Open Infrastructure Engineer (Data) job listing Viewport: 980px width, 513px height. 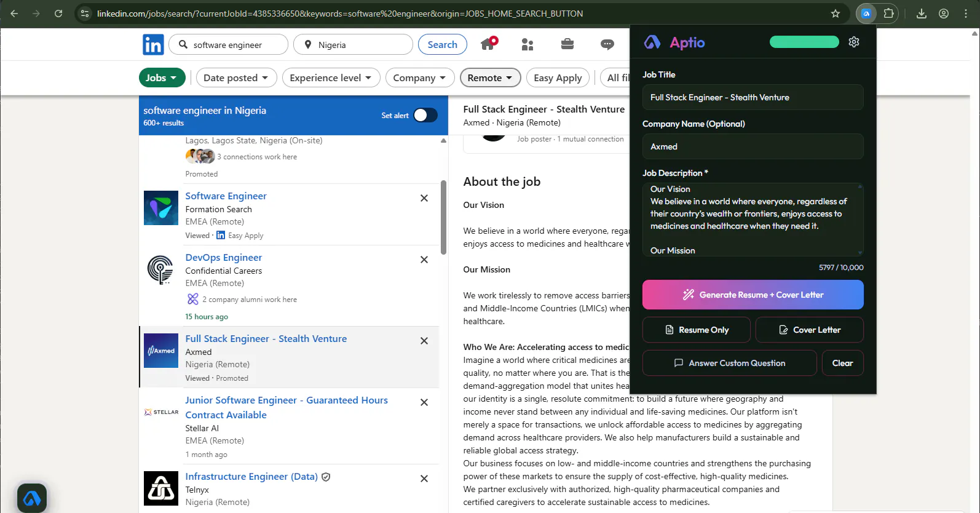pyautogui.click(x=251, y=476)
